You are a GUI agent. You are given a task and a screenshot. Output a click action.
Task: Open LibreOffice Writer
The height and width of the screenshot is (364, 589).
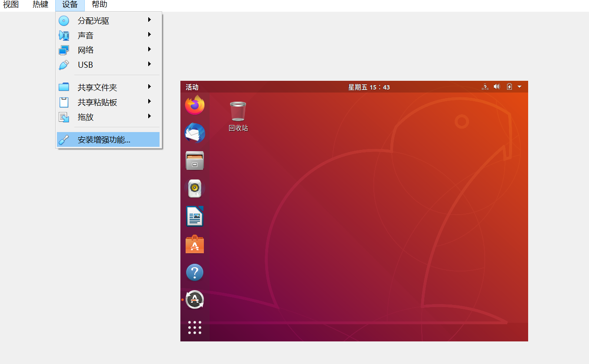pyautogui.click(x=194, y=216)
